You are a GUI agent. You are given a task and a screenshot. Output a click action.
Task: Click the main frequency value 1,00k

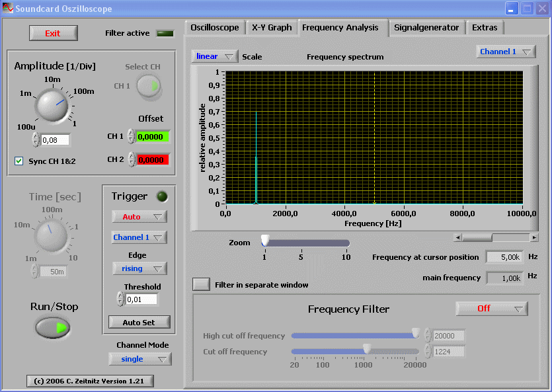[x=505, y=278]
